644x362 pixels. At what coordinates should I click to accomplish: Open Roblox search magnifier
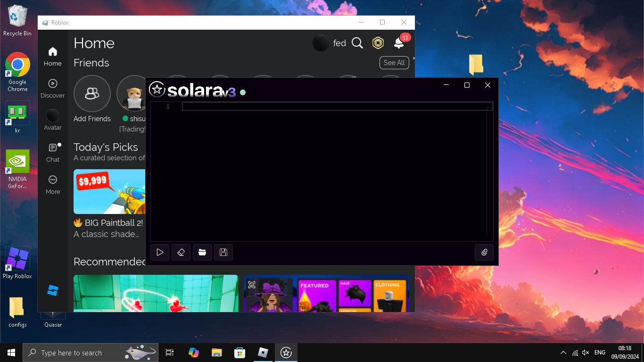click(x=357, y=43)
